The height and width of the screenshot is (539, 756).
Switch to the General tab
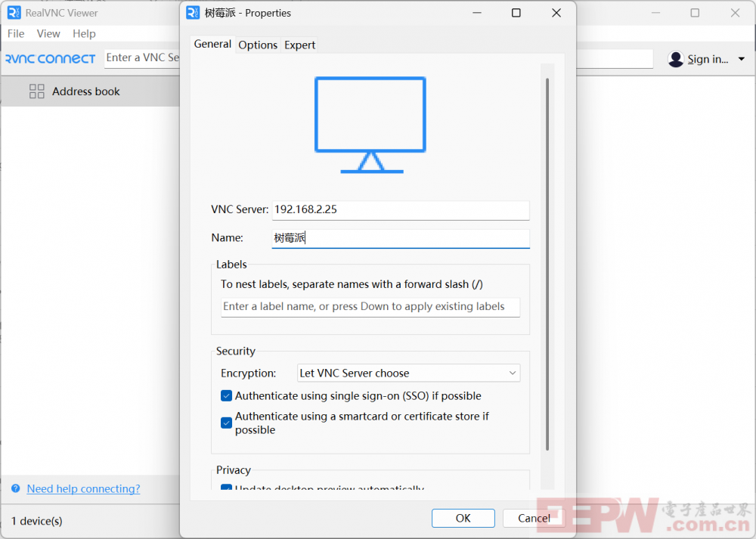212,44
